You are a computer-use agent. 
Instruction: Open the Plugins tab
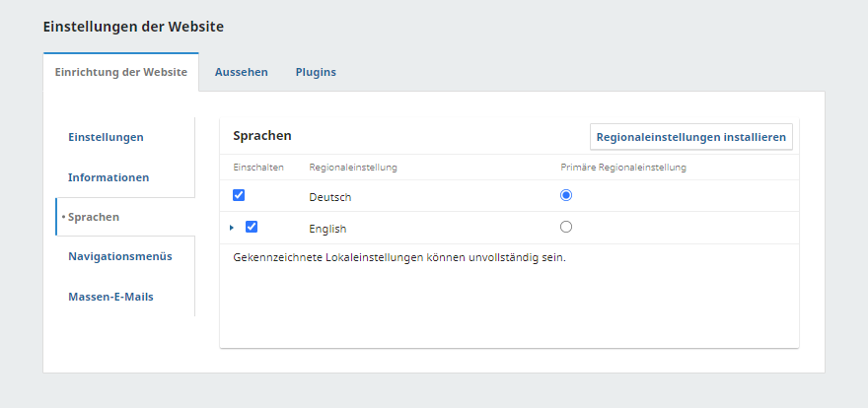coord(316,72)
